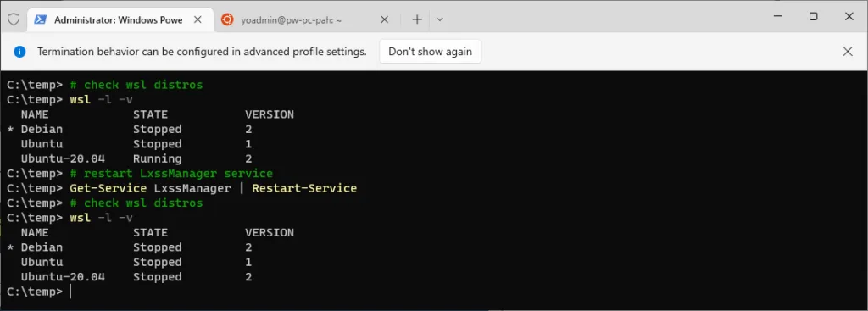Close the Administrator: Windows PowerShell tab
This screenshot has height=311, width=868.
[x=198, y=20]
